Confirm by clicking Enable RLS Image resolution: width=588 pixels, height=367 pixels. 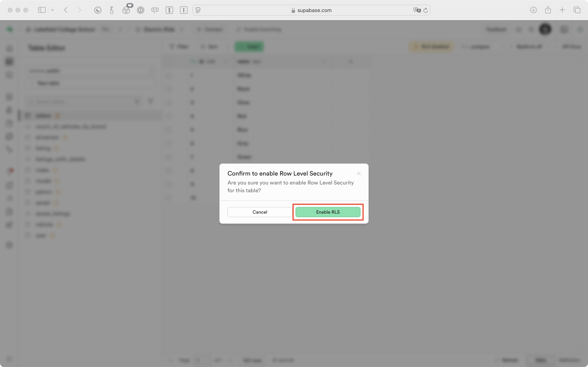click(327, 212)
